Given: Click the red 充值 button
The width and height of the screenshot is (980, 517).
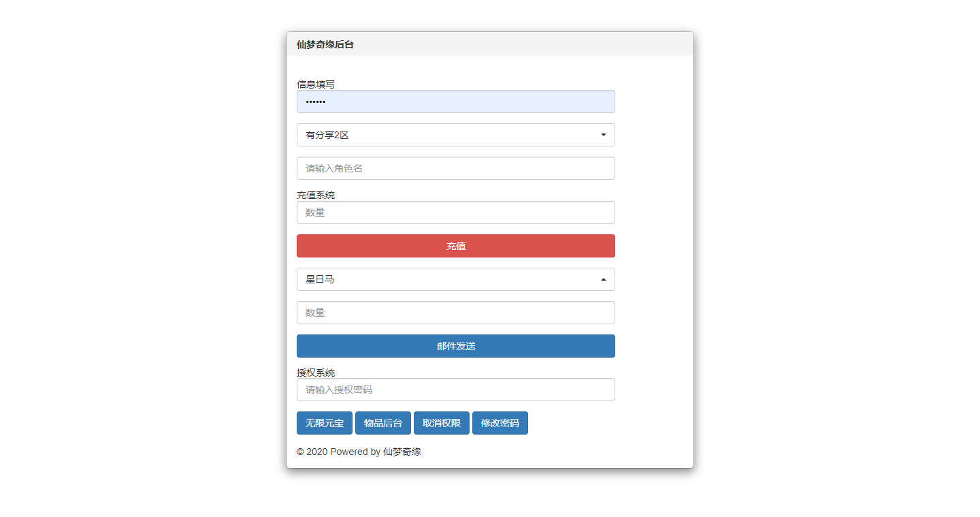Looking at the screenshot, I should (456, 246).
